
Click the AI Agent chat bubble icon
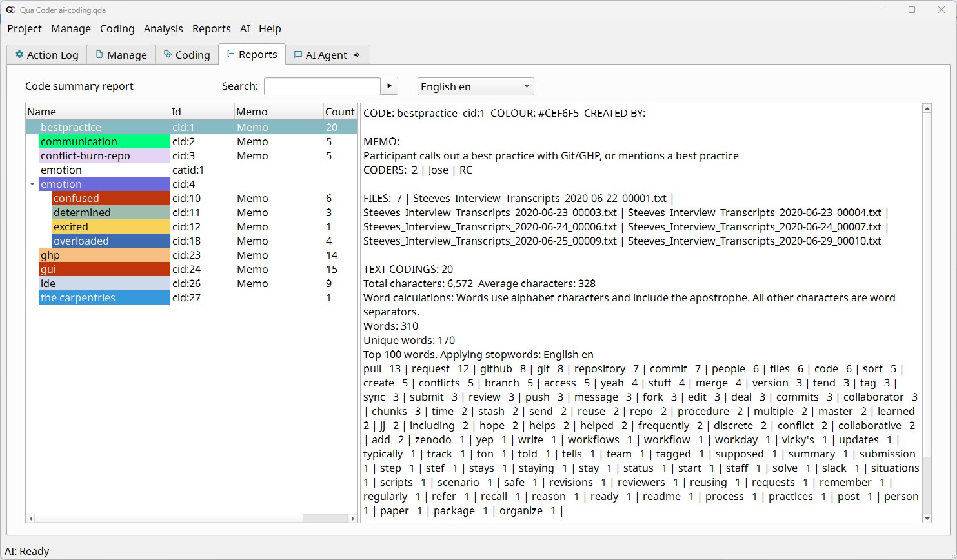(297, 55)
